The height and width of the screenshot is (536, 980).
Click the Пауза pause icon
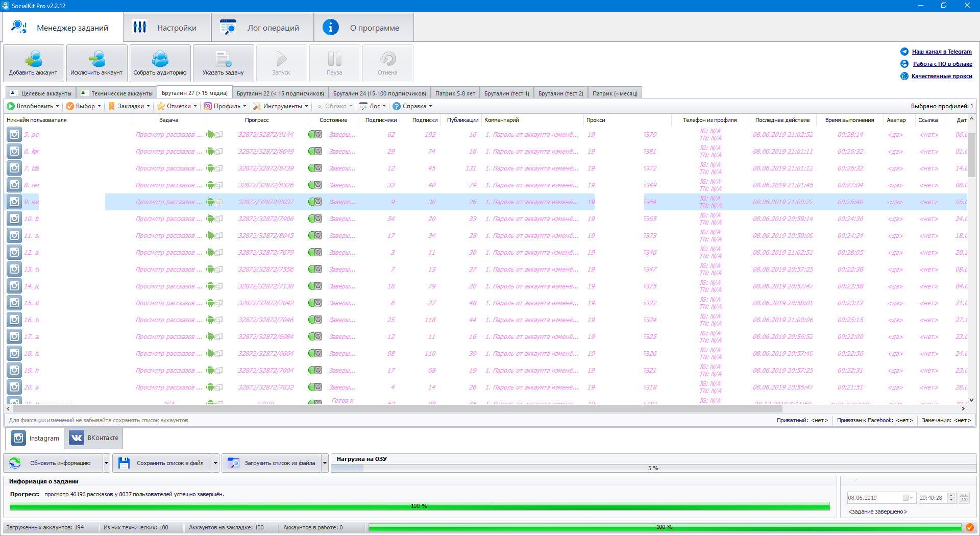pos(334,59)
